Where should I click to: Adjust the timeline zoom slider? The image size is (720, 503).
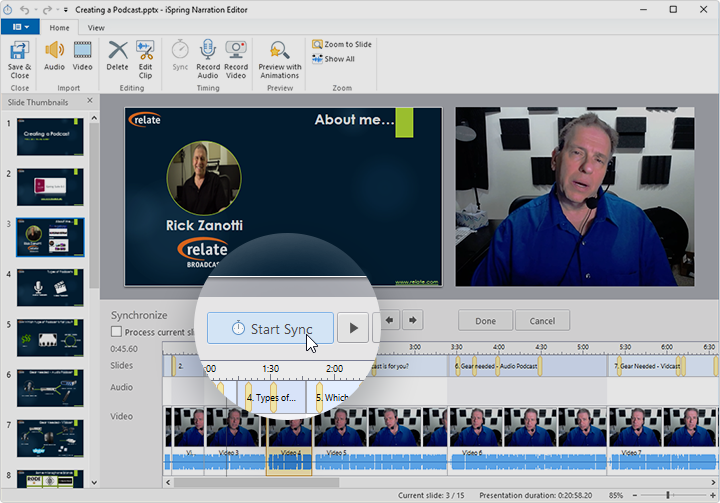(668, 495)
